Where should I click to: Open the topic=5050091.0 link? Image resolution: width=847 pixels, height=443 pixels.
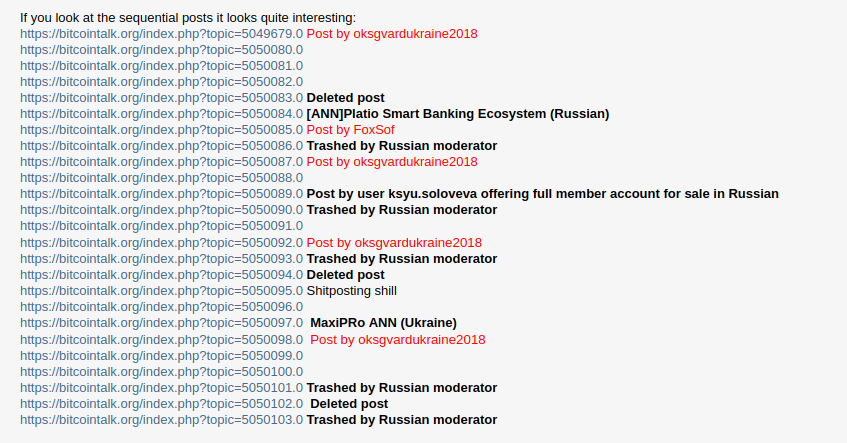tap(162, 226)
